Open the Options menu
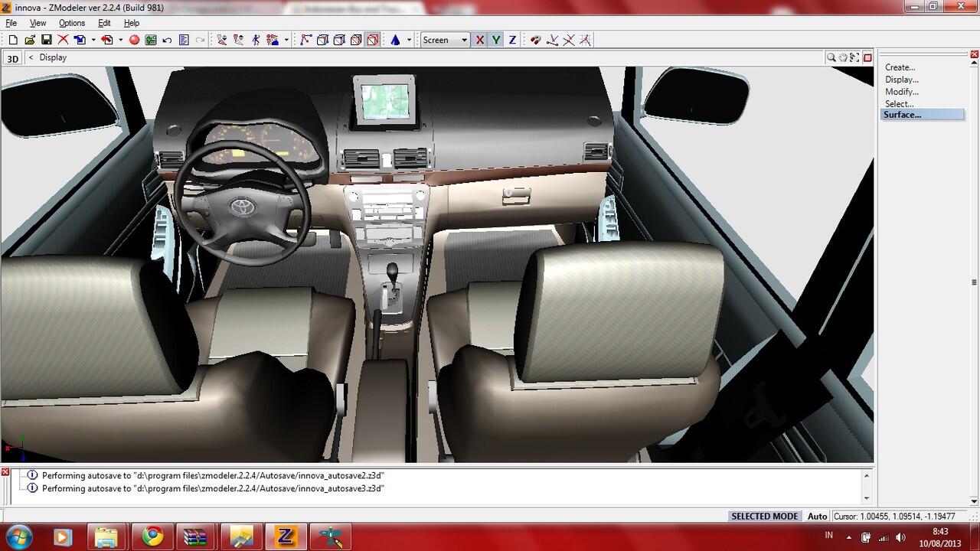Image resolution: width=980 pixels, height=551 pixels. (x=71, y=23)
